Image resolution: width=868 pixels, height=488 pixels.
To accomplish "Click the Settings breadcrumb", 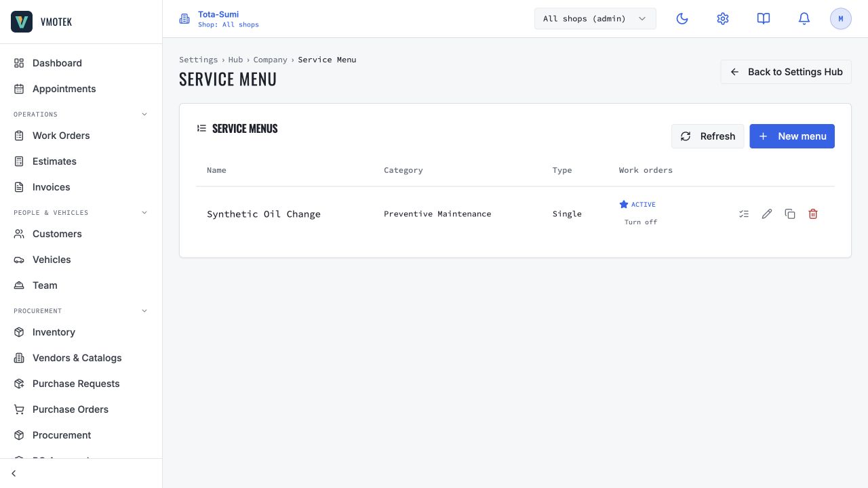I will [199, 60].
